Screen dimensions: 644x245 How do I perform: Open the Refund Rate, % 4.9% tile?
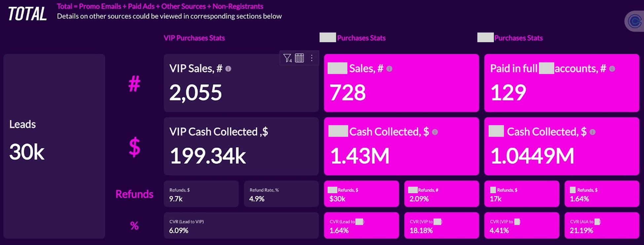[281, 194]
